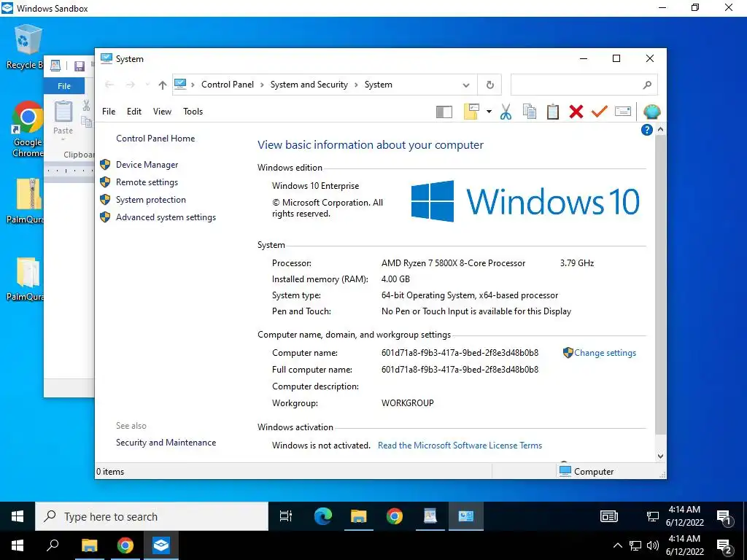Click the teal shell globe toolbar icon
Viewport: 747px width, 560px height.
click(651, 112)
